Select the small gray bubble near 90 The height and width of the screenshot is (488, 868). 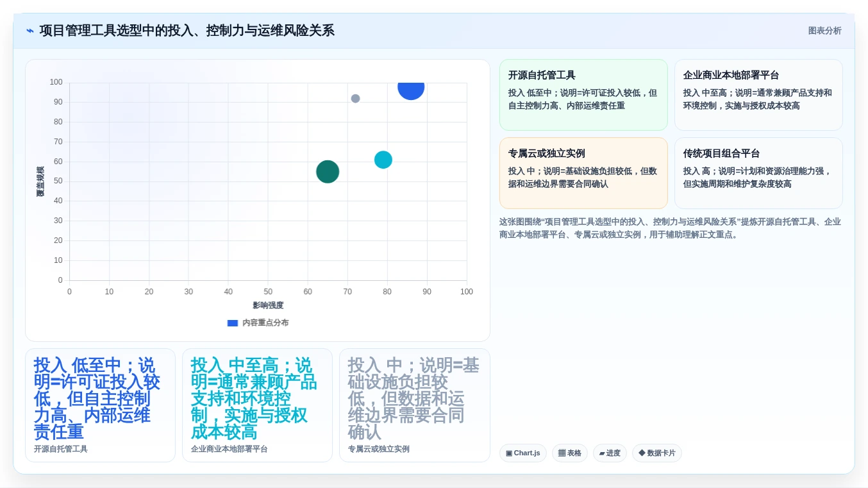pyautogui.click(x=355, y=99)
